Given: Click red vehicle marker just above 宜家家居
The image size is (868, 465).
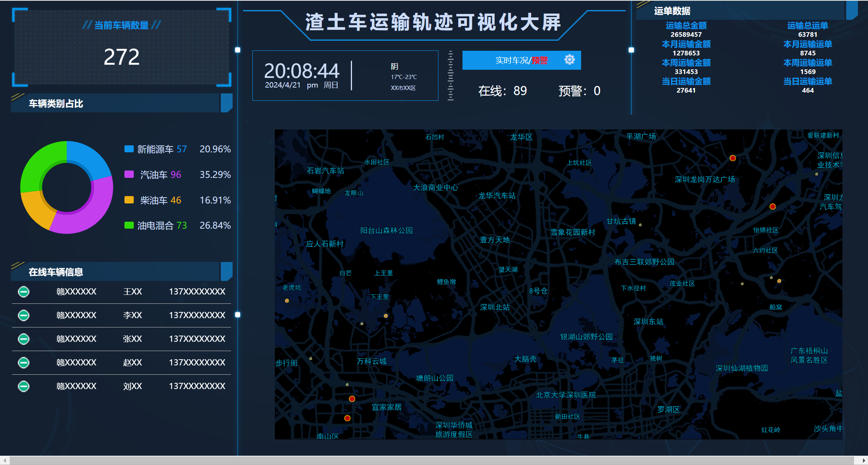Looking at the screenshot, I should pos(352,399).
